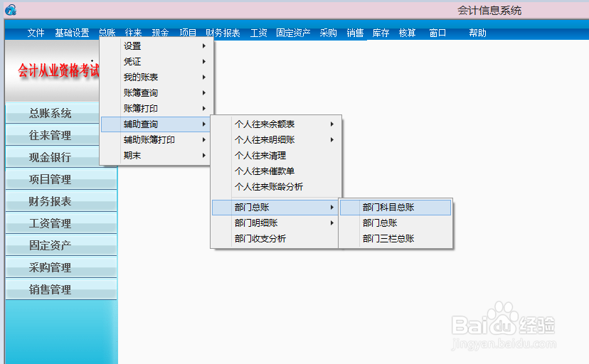Click the 固定资产 sidebar button

[61, 245]
